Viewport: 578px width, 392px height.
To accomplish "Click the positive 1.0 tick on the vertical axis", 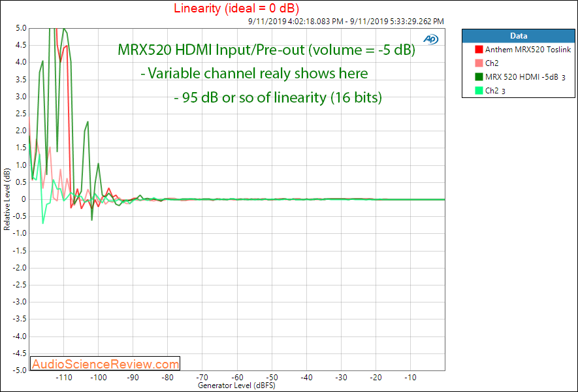I will pos(21,165).
